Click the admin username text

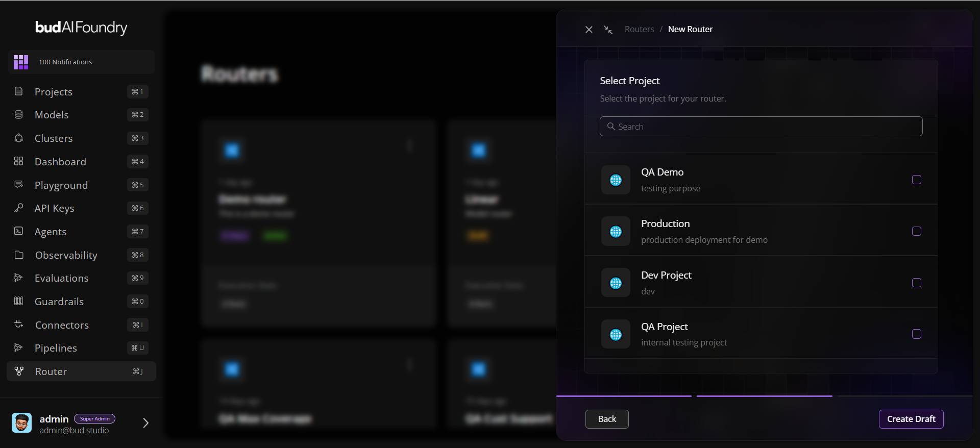click(54, 419)
